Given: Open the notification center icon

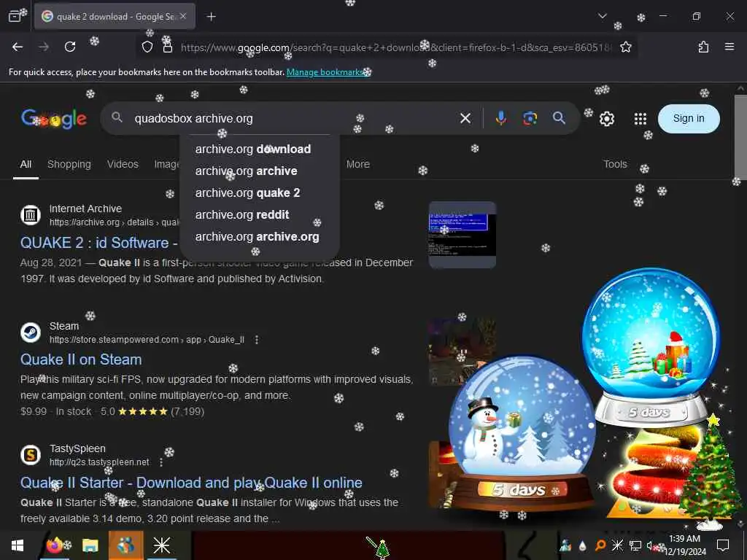Looking at the screenshot, I should coord(723,545).
